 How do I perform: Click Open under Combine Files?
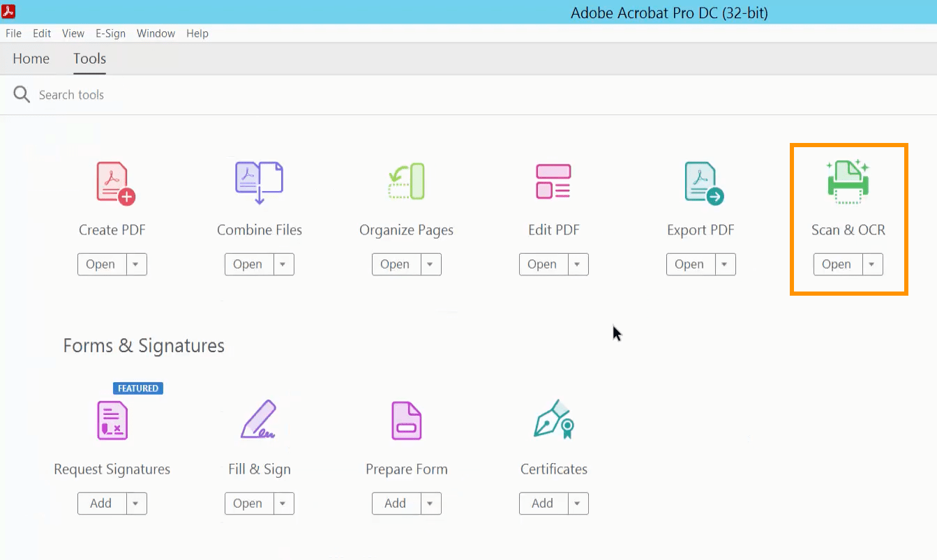(x=248, y=264)
